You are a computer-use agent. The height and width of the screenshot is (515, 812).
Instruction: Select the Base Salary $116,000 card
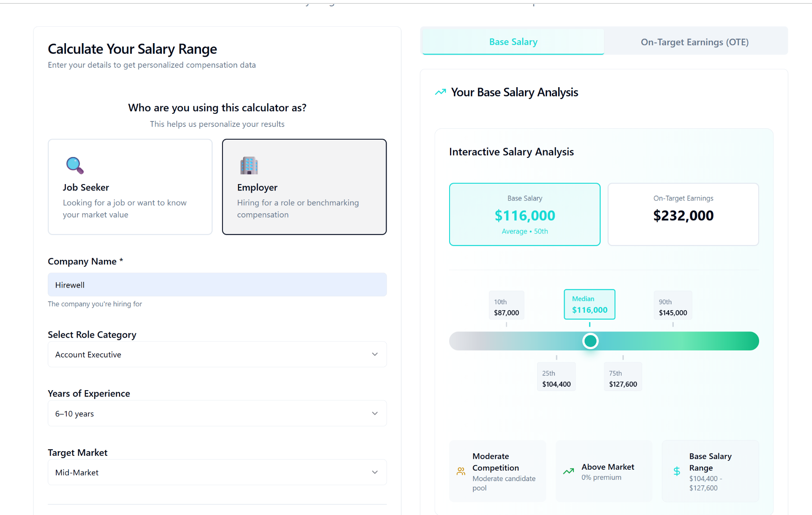[x=524, y=214]
